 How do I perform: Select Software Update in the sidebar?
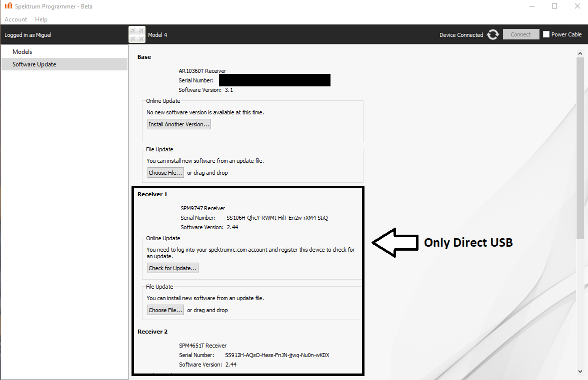[x=34, y=64]
